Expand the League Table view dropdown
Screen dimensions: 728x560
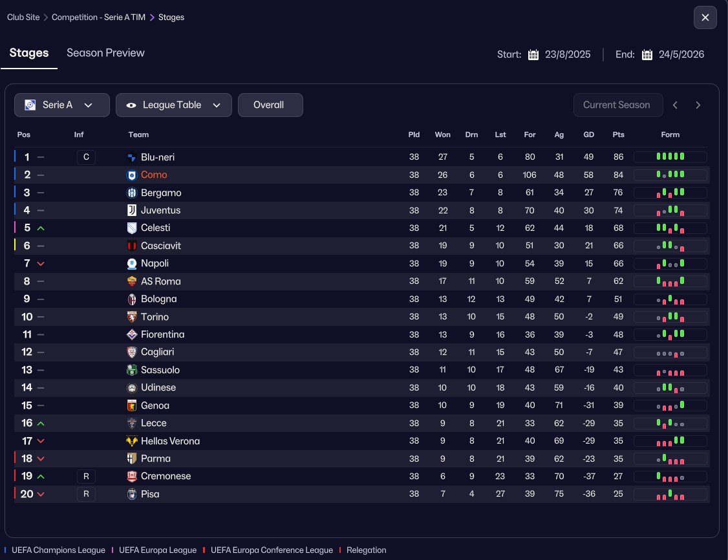click(x=173, y=105)
